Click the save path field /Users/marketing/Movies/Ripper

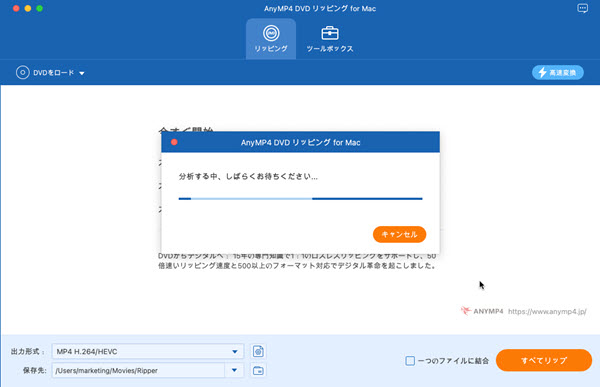tap(138, 371)
